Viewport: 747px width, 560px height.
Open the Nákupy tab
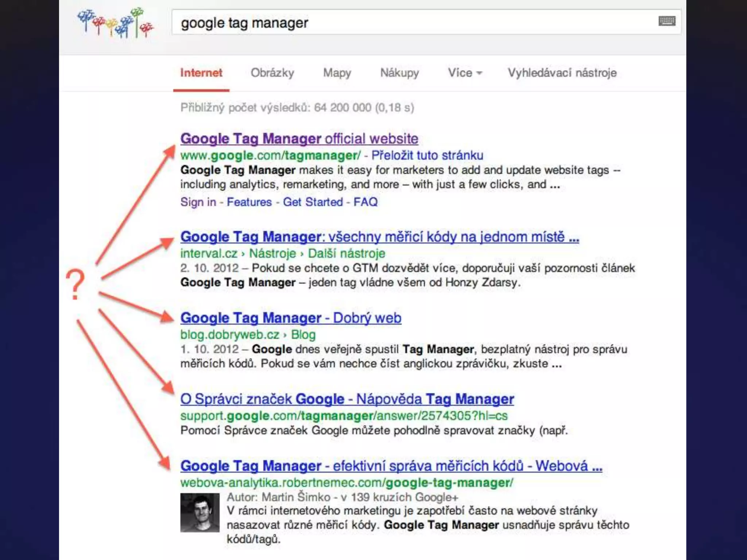point(399,73)
